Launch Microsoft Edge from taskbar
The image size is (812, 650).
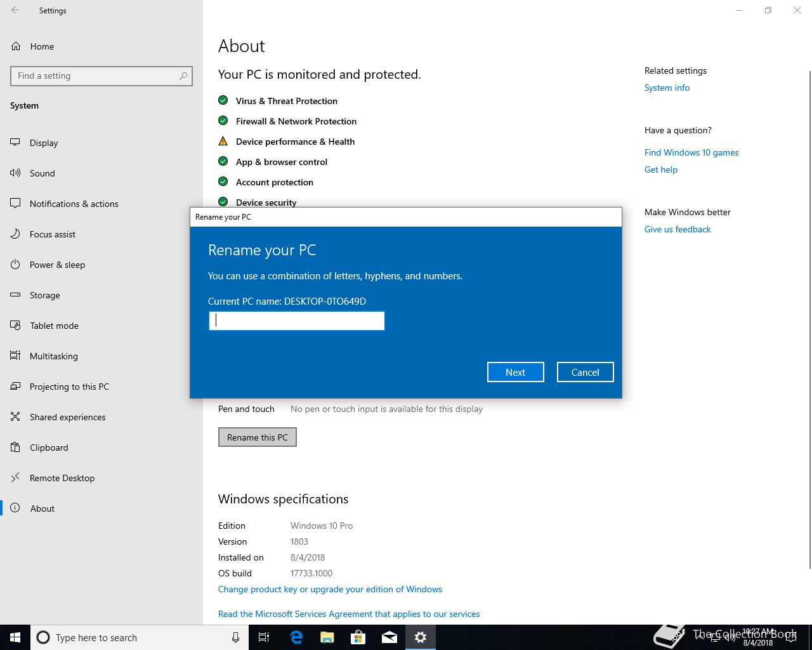pos(296,637)
